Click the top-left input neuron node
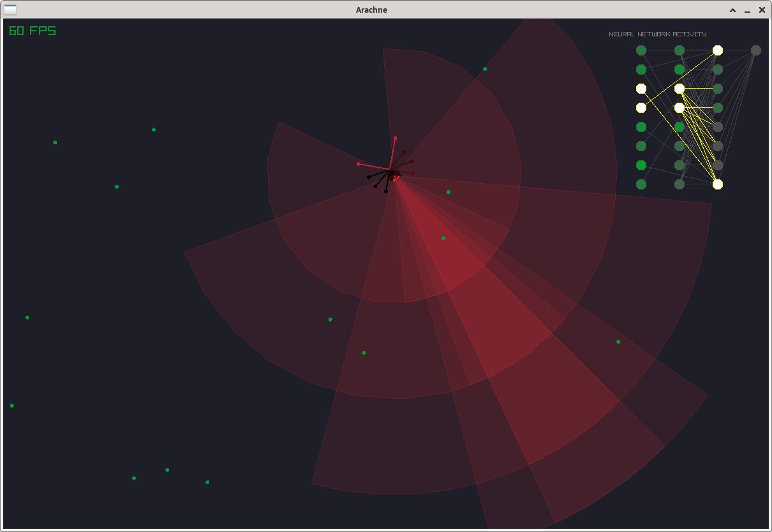 (640, 50)
